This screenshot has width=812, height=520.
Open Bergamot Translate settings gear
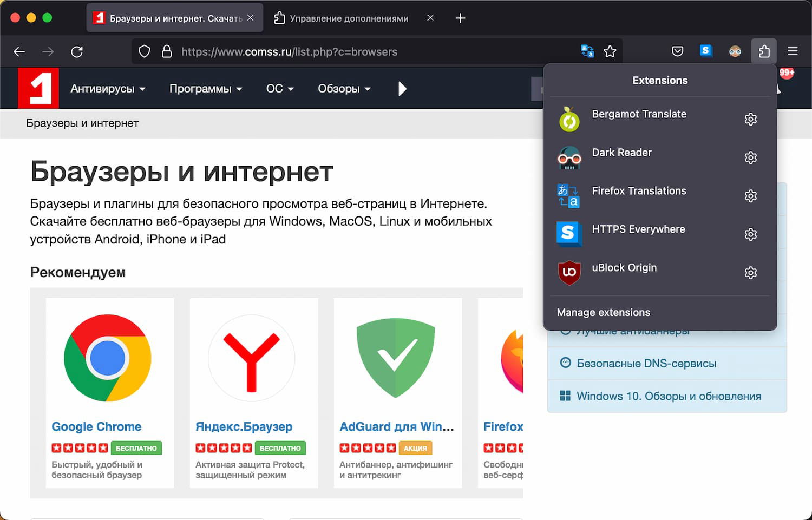click(x=750, y=119)
